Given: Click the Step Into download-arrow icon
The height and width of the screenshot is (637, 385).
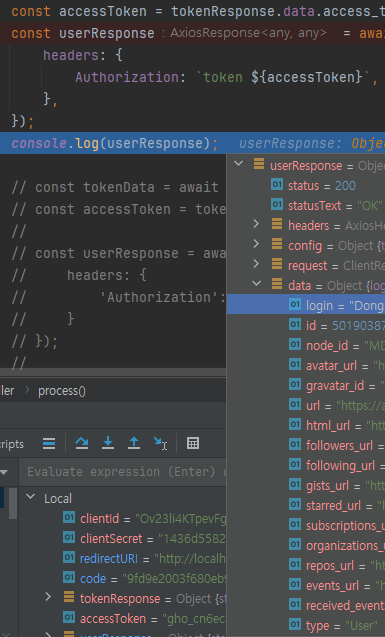Looking at the screenshot, I should pyautogui.click(x=108, y=443).
